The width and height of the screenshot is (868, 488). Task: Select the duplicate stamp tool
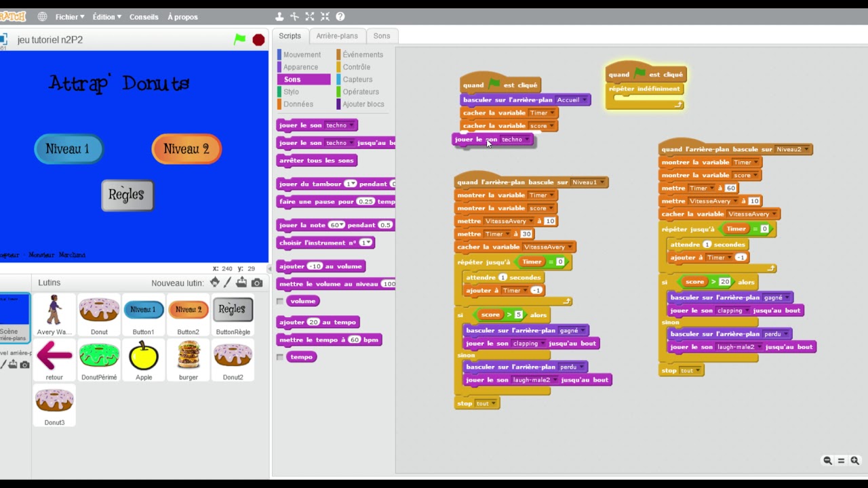[279, 16]
